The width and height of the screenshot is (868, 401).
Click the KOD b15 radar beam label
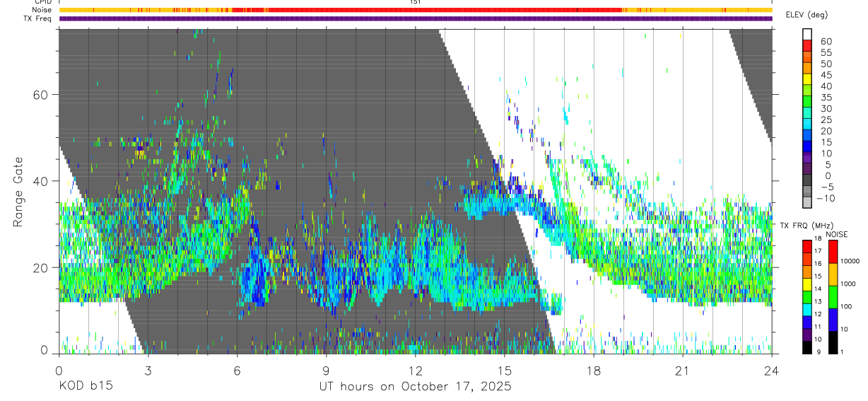[x=85, y=386]
